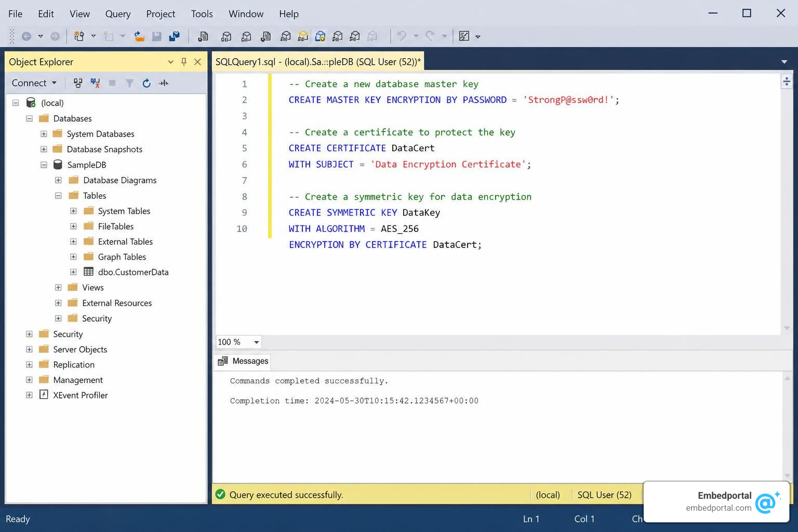Collapse the Databases folder
Image resolution: width=798 pixels, height=532 pixels.
click(30, 118)
